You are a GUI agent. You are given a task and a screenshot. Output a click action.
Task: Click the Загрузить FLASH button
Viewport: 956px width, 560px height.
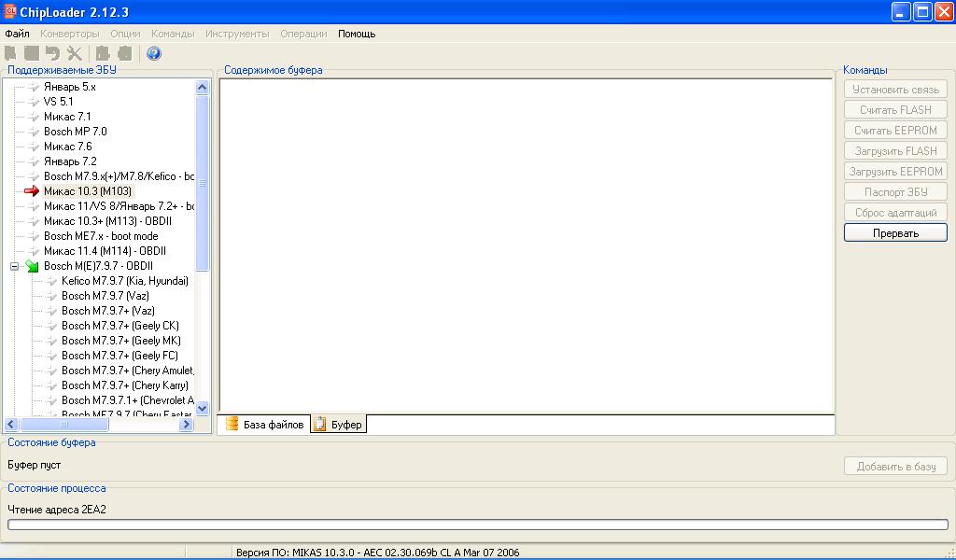coord(895,151)
